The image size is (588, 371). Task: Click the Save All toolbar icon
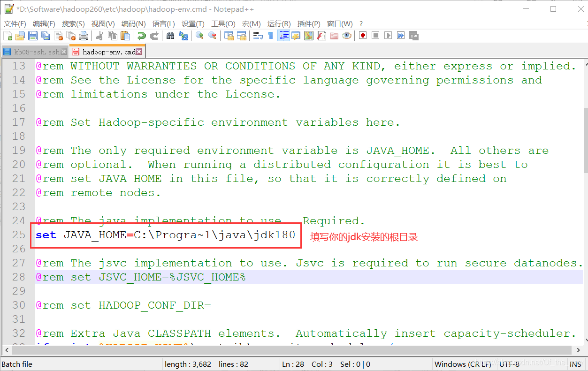(46, 36)
